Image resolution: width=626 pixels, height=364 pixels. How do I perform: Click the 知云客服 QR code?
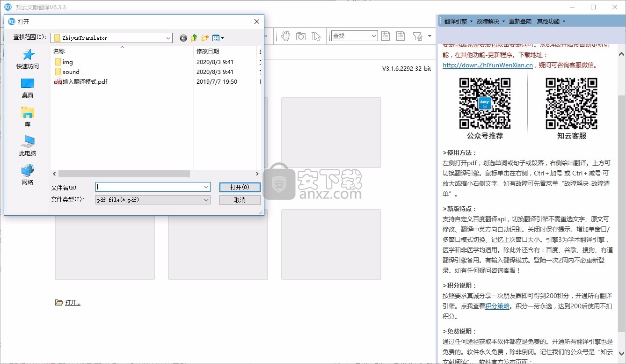571,103
